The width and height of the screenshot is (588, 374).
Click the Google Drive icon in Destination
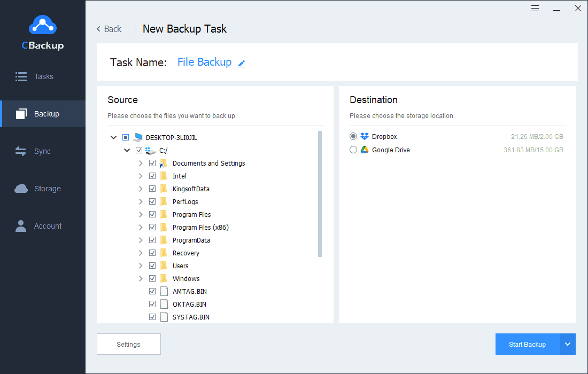tap(365, 150)
